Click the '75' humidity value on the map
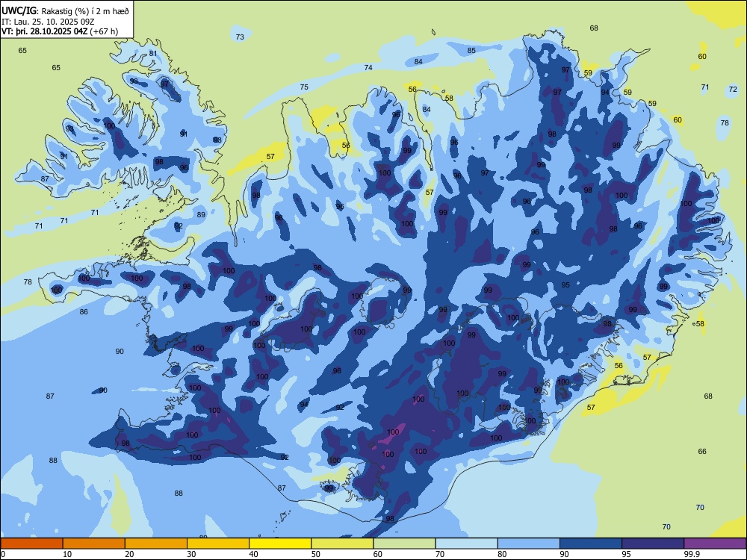747x560 pixels. 304,87
